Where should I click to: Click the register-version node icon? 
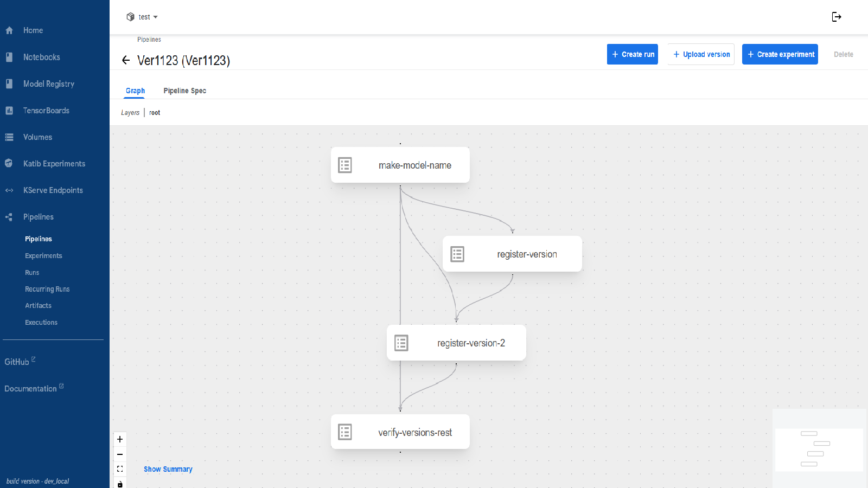[457, 254]
